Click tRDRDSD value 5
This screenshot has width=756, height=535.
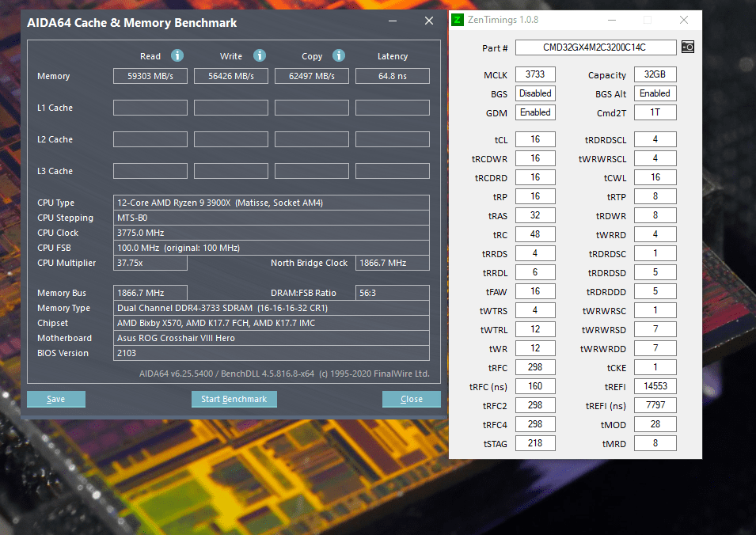[x=655, y=272]
